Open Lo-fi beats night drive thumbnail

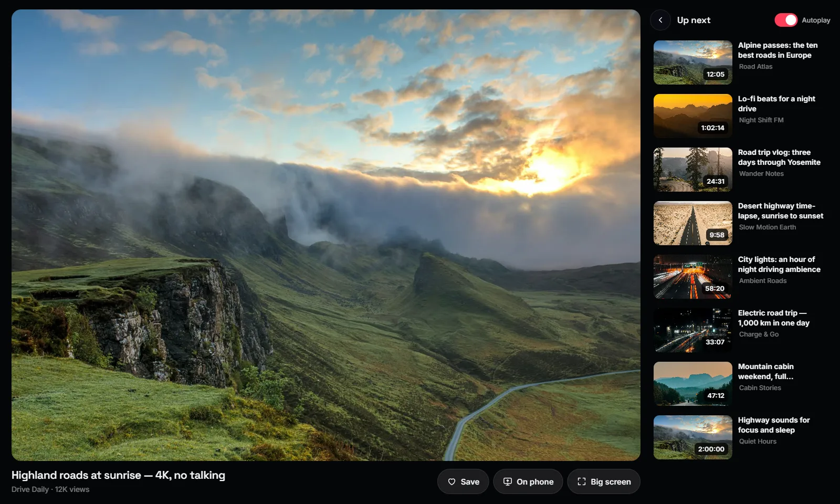tap(693, 116)
